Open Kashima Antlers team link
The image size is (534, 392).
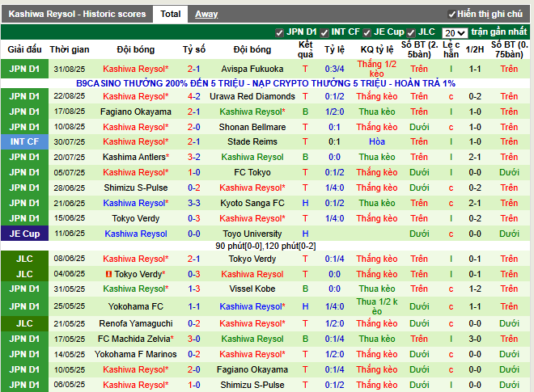click(x=134, y=157)
